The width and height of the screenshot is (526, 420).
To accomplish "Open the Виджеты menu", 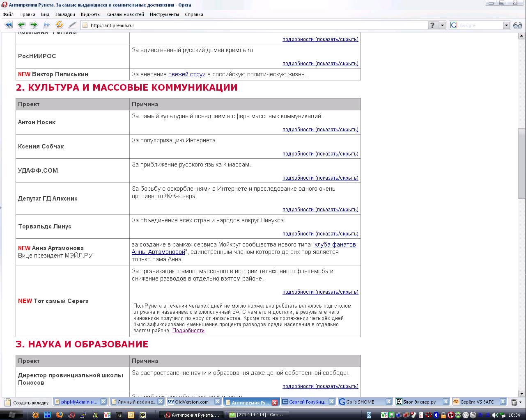I will tap(91, 14).
